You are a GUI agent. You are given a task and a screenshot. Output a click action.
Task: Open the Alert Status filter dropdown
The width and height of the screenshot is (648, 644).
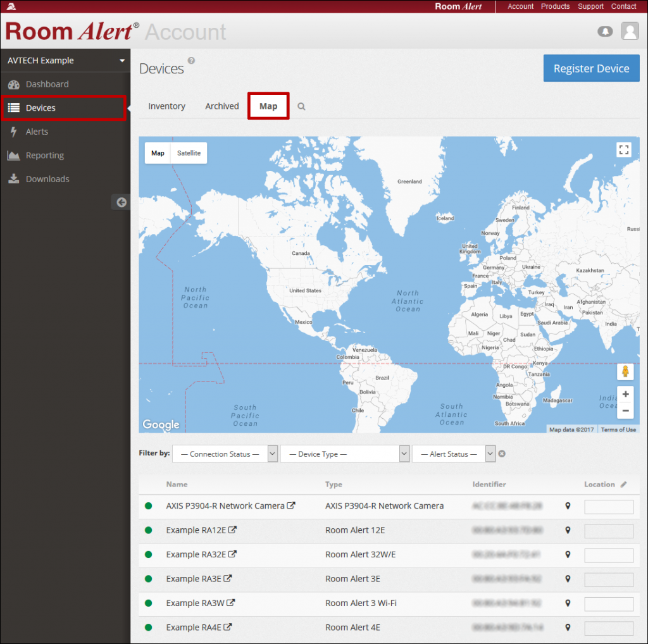[454, 454]
